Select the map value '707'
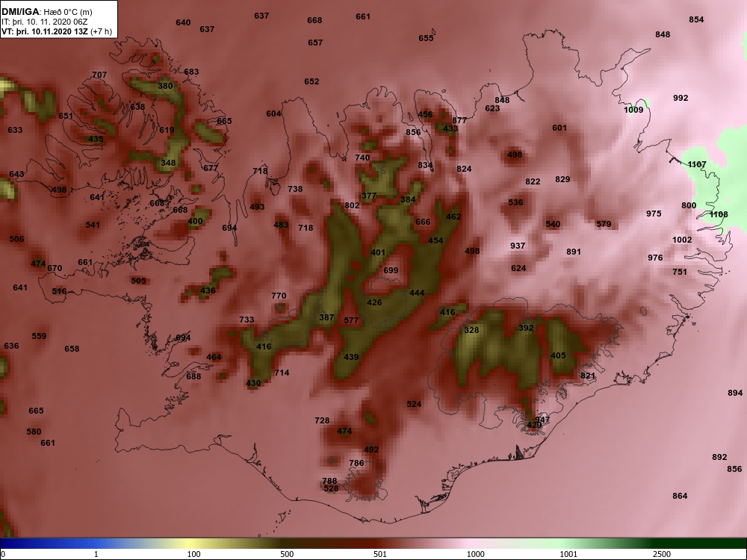Screen dimensions: 747x560 point(99,75)
